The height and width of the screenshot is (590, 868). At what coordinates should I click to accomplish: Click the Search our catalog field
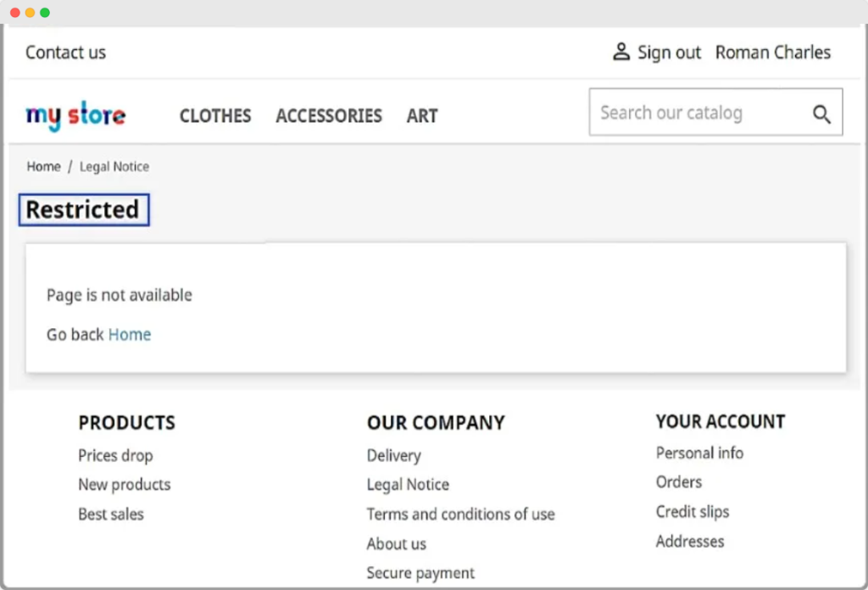click(695, 113)
